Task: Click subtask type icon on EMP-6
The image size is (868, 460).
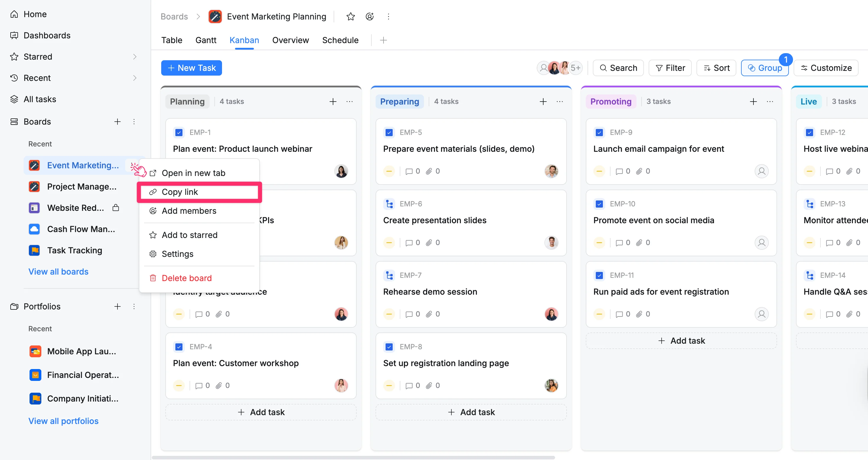Action: (389, 204)
